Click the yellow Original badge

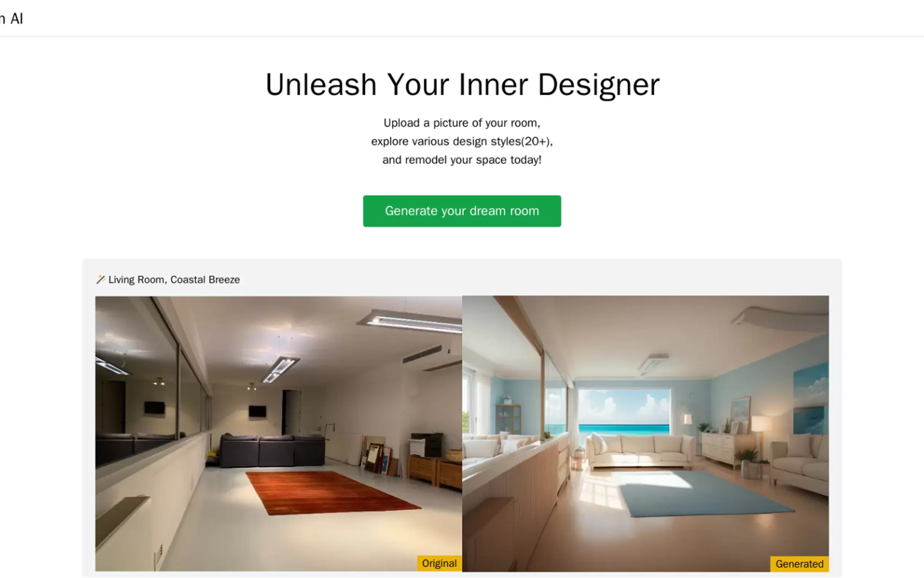point(439,563)
